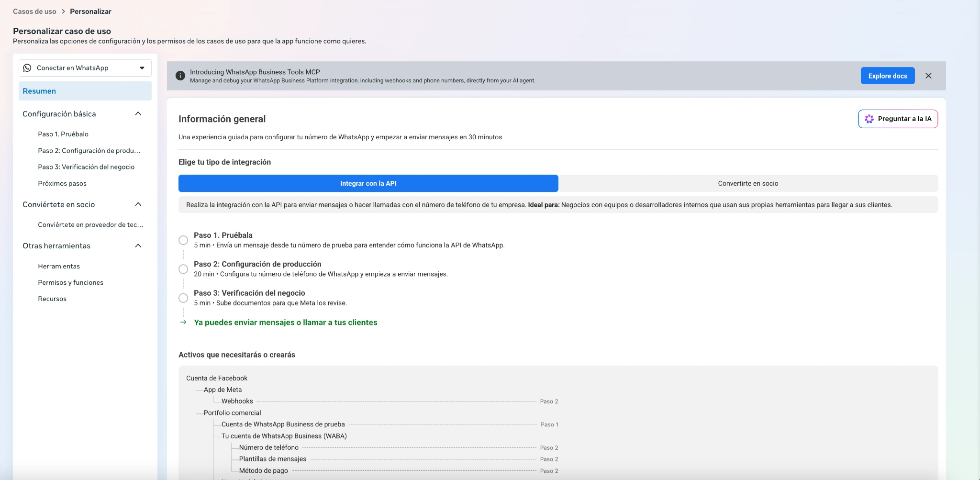Click the green arrow beside Ya puedes enviar mensajes
The height and width of the screenshot is (480, 980).
pos(183,322)
